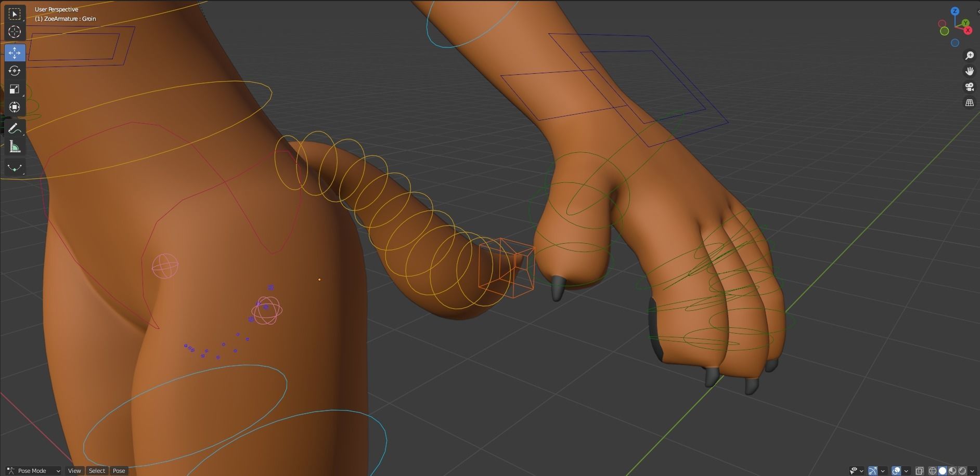Open the Pose menu
980x476 pixels.
pos(119,471)
